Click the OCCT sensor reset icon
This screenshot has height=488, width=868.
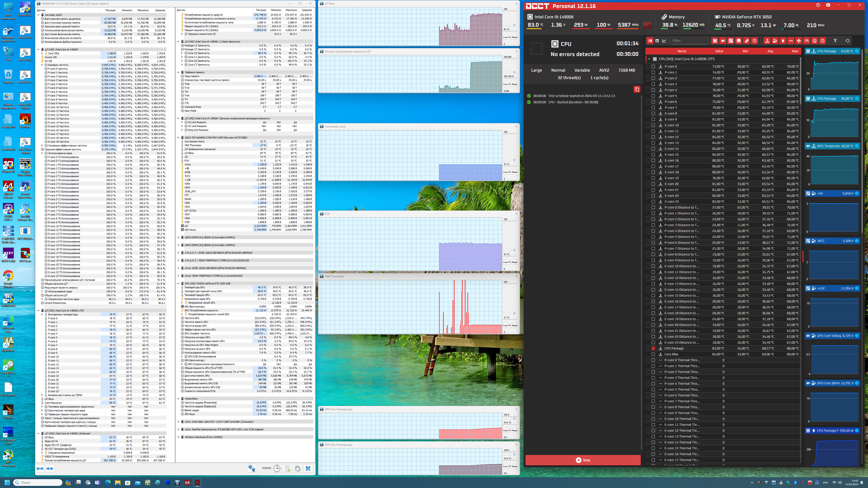pyautogui.click(x=847, y=41)
